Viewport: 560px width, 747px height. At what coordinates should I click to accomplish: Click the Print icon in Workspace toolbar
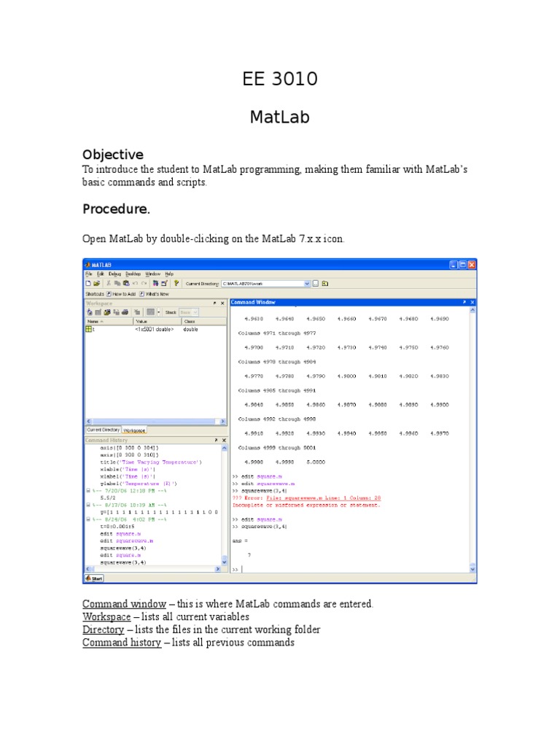[125, 312]
